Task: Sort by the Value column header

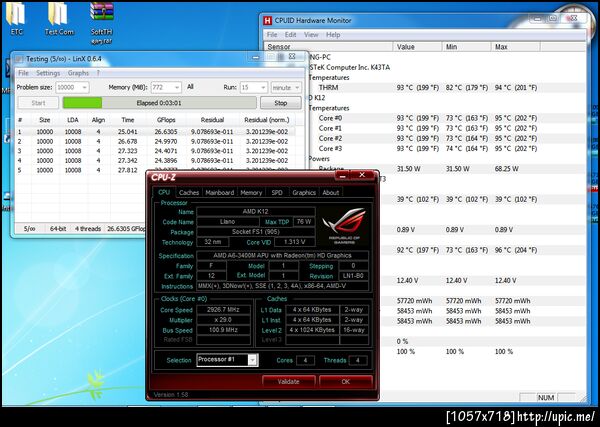Action: click(x=417, y=47)
